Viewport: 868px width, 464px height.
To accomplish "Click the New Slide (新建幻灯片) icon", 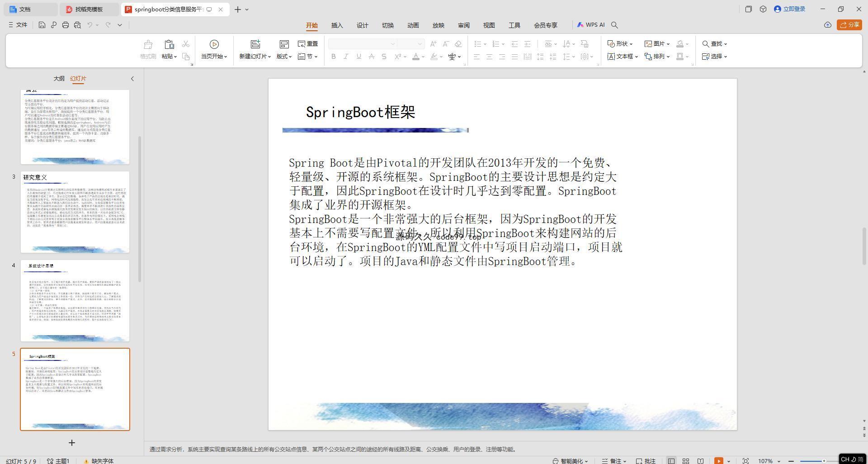I will [255, 44].
